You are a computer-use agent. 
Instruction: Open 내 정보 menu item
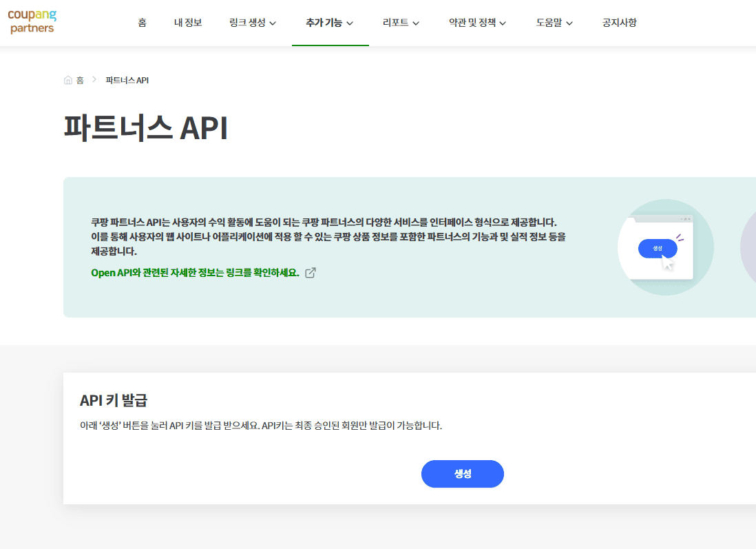[x=188, y=23]
